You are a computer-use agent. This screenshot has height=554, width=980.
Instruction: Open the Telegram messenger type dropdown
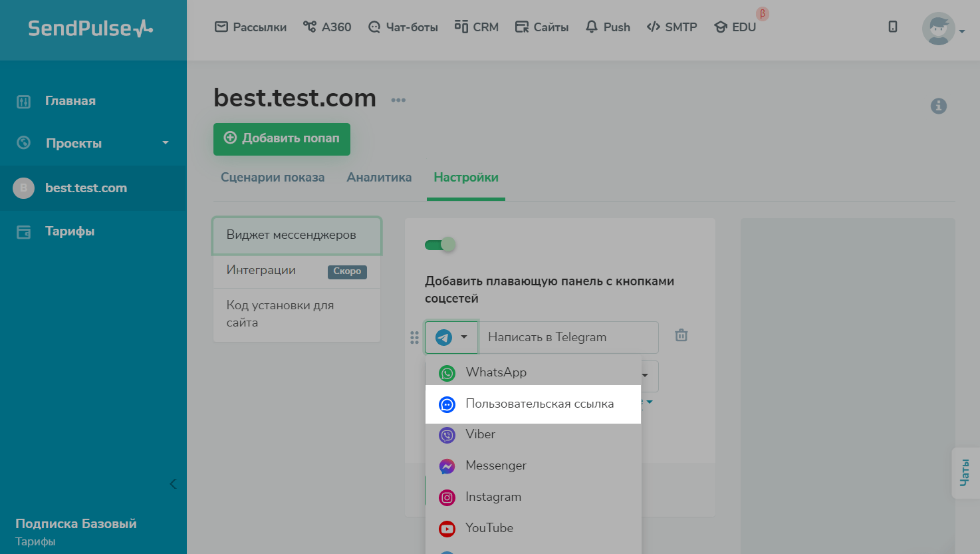click(451, 337)
